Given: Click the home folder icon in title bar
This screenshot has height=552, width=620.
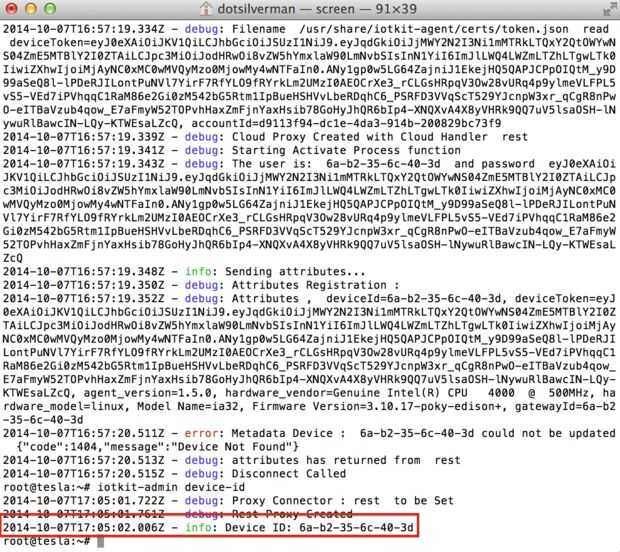Looking at the screenshot, I should click(x=205, y=9).
